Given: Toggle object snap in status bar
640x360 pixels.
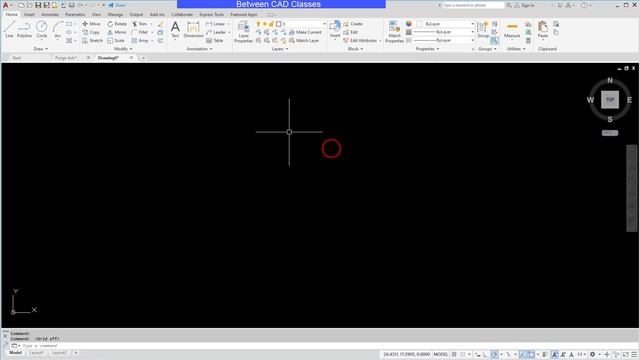Looking at the screenshot, I should (531, 354).
